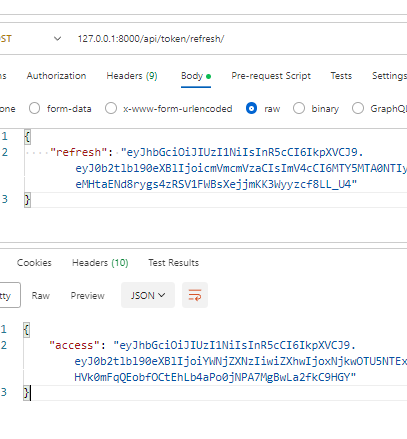The image size is (407, 439).
Task: Open the JSON response format dropdown
Action: click(148, 295)
